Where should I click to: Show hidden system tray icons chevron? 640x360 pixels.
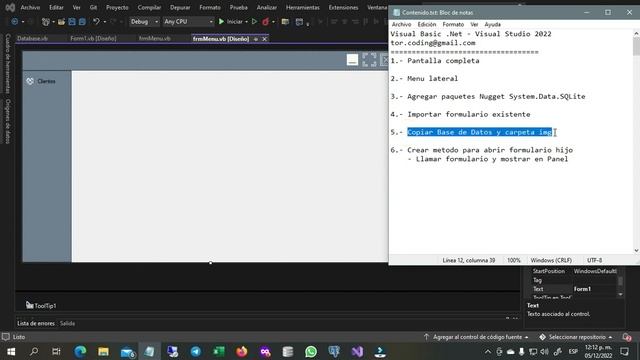488,351
